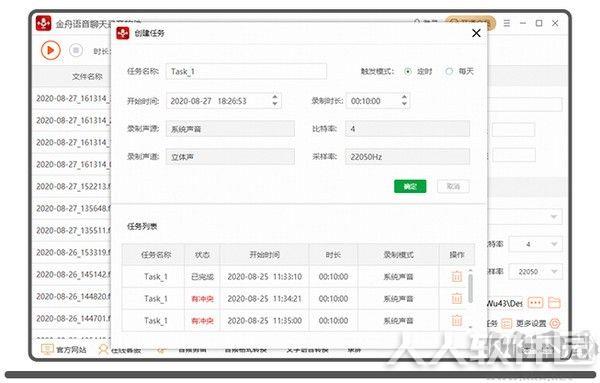Click 有冲突 status in the 11:35:00 row
Viewport: 600px width, 383px height.
click(202, 321)
